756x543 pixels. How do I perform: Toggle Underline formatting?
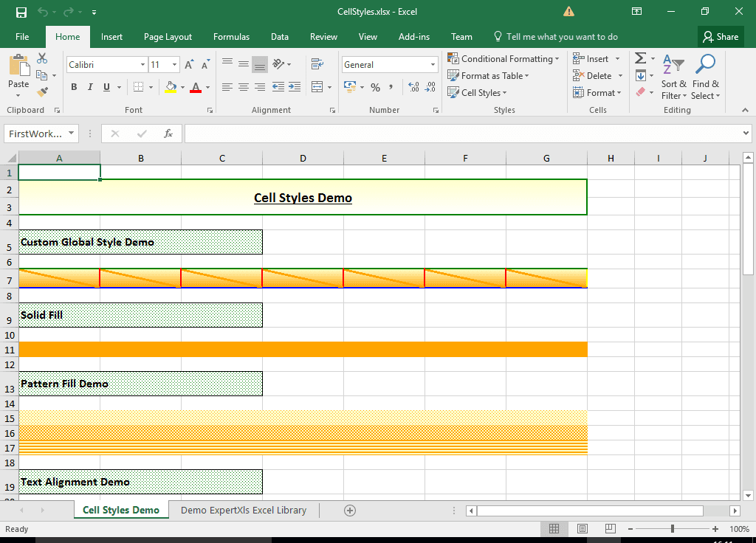pyautogui.click(x=106, y=87)
